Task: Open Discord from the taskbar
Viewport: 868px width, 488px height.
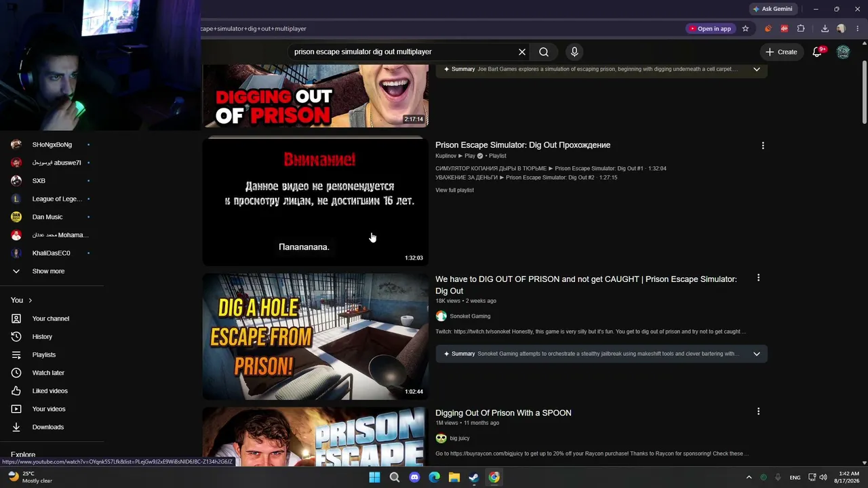Action: [414, 477]
